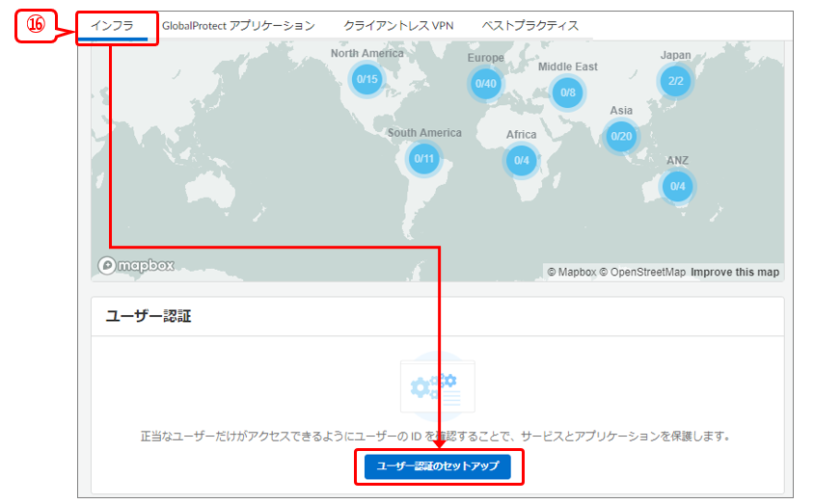Open the Africa 0/4 map cluster

click(521, 160)
